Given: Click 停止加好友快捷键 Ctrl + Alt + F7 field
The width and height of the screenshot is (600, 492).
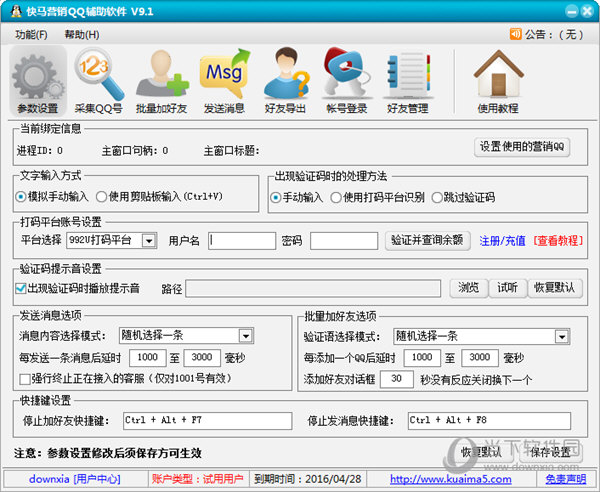Looking at the screenshot, I should tap(207, 421).
